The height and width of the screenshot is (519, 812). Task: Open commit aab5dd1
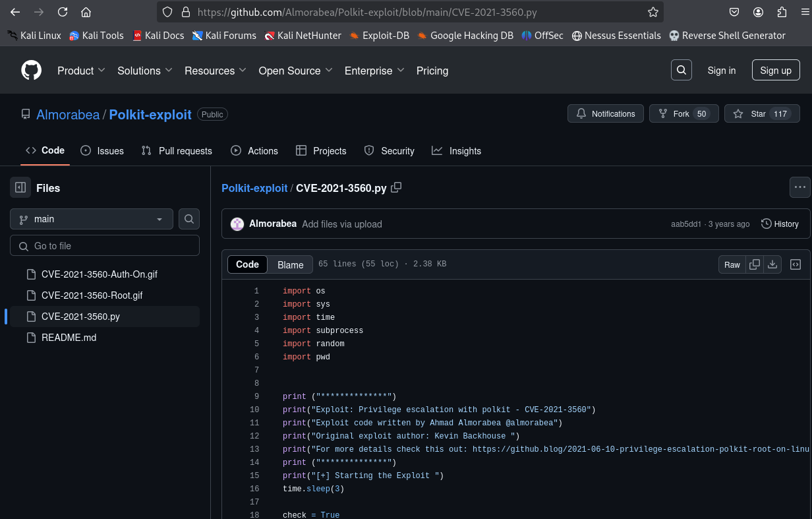[x=686, y=224]
